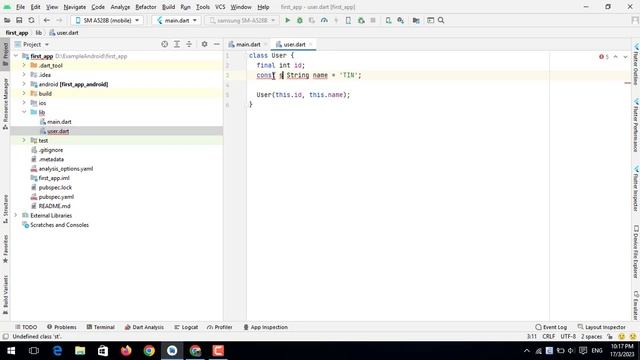The width and height of the screenshot is (640, 360).
Task: Open the Logcat tool window
Action: tap(186, 327)
